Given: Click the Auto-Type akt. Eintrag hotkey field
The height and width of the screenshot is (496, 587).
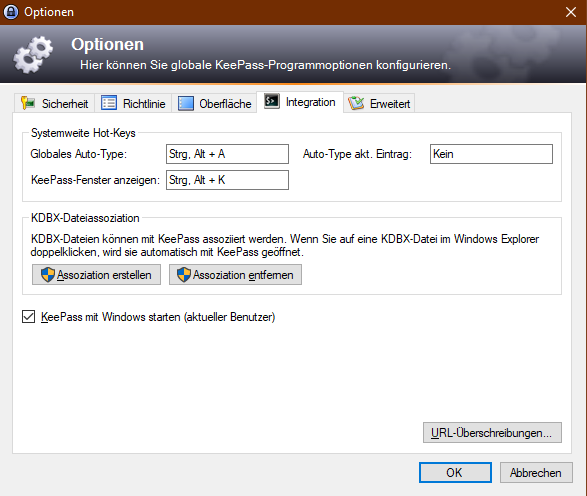Looking at the screenshot, I should point(491,154).
